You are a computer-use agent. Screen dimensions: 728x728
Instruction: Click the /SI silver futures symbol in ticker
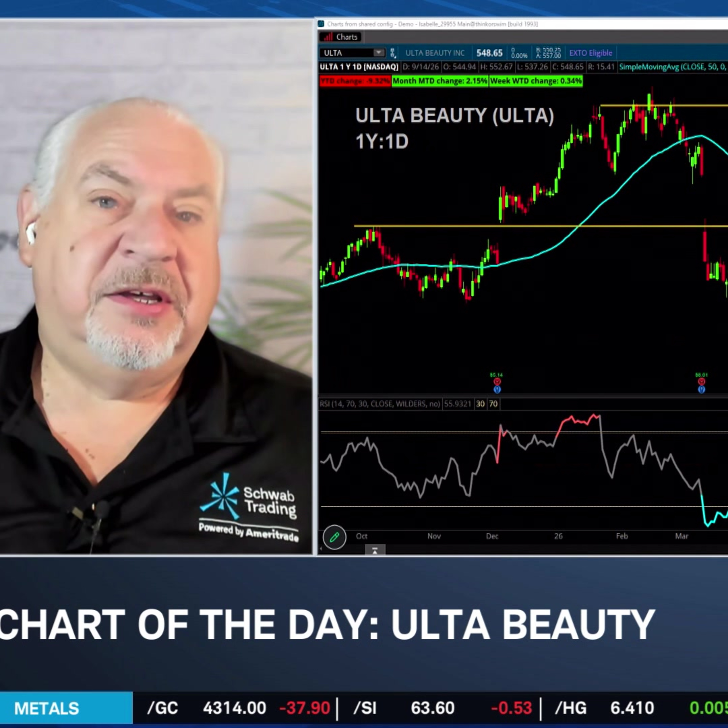(365, 708)
